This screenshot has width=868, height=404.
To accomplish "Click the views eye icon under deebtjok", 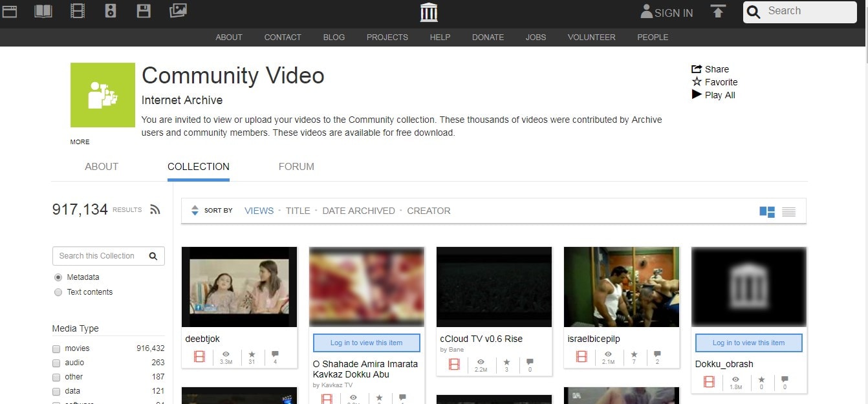I will 226,354.
